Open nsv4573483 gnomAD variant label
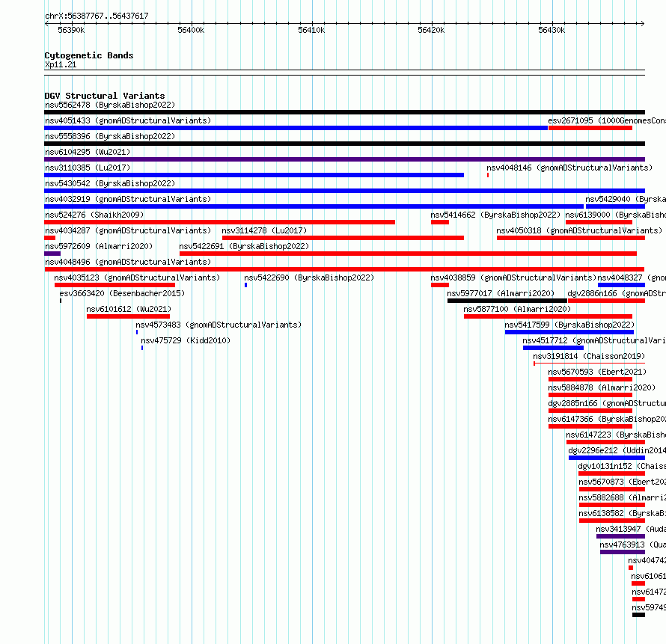Screen dimensions: 666x644 point(219,325)
